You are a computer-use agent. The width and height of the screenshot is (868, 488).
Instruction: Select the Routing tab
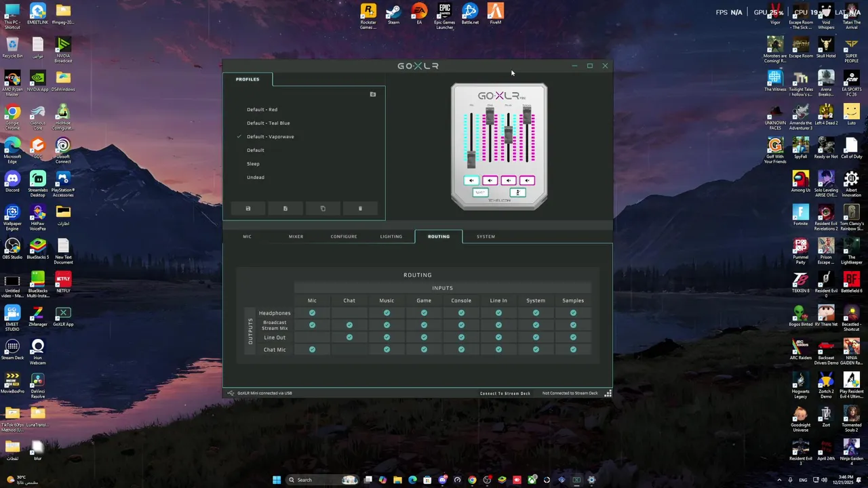coord(439,237)
